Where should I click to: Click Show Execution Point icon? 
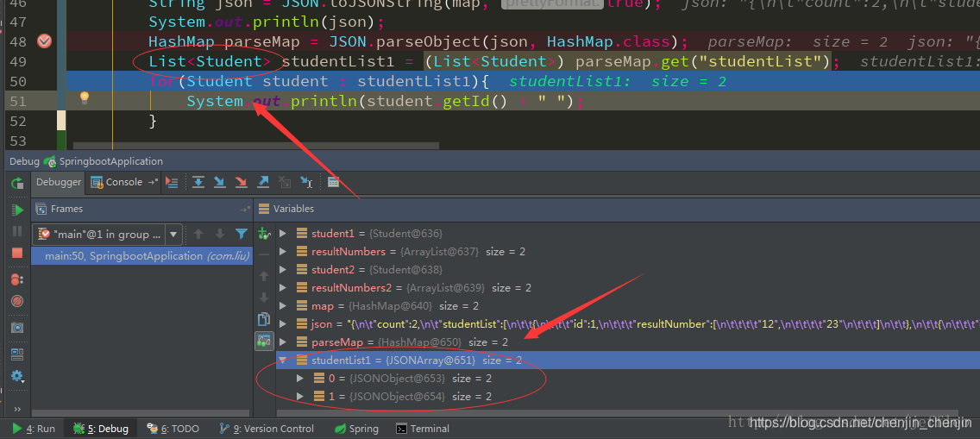tap(172, 182)
